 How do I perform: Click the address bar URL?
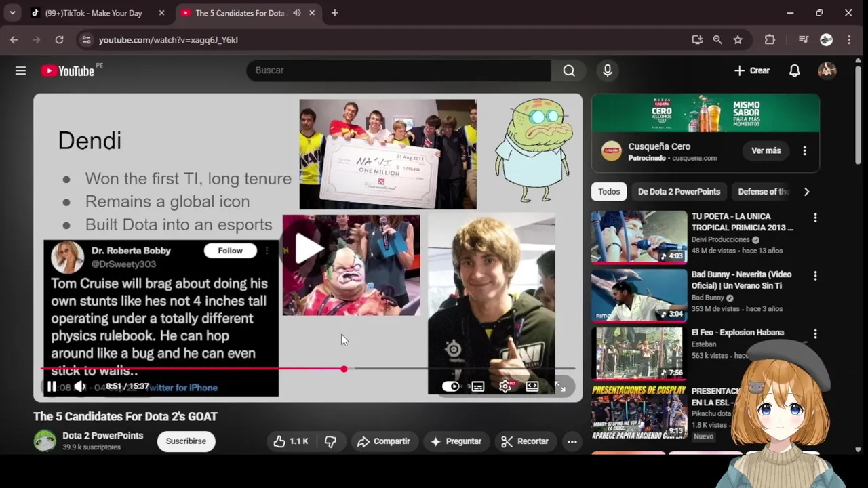tap(168, 40)
